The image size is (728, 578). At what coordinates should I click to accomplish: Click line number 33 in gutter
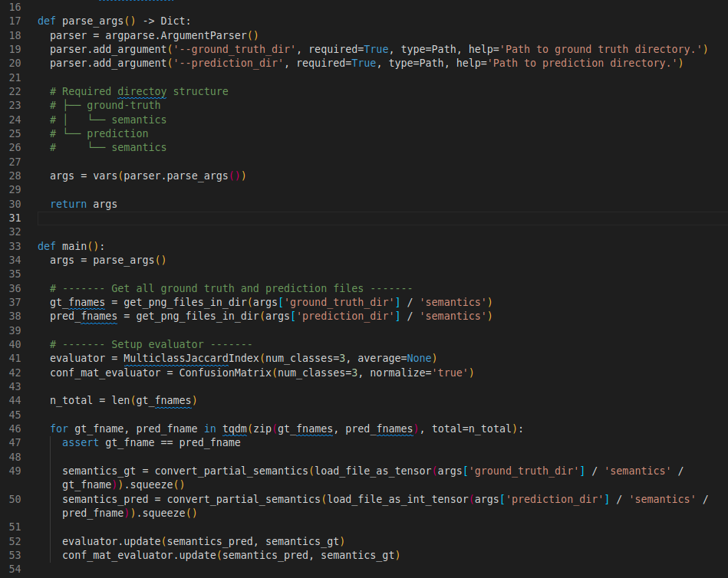click(x=15, y=246)
